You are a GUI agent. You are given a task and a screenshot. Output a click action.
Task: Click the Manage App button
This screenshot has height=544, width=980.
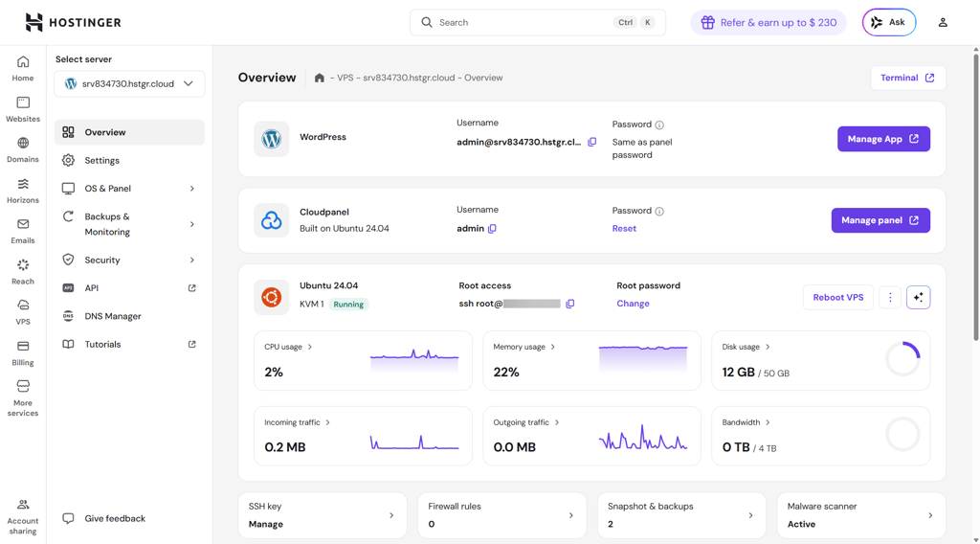tap(883, 139)
